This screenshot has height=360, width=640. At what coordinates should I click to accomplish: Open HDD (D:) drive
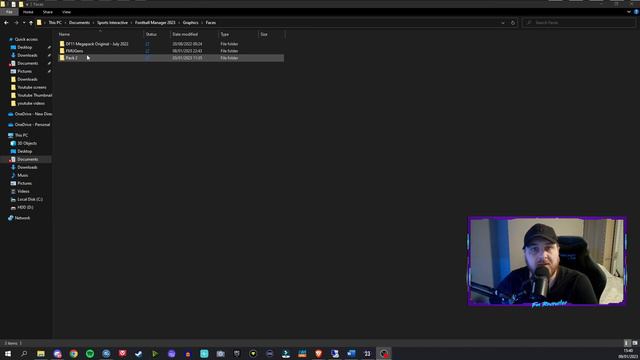click(x=25, y=207)
